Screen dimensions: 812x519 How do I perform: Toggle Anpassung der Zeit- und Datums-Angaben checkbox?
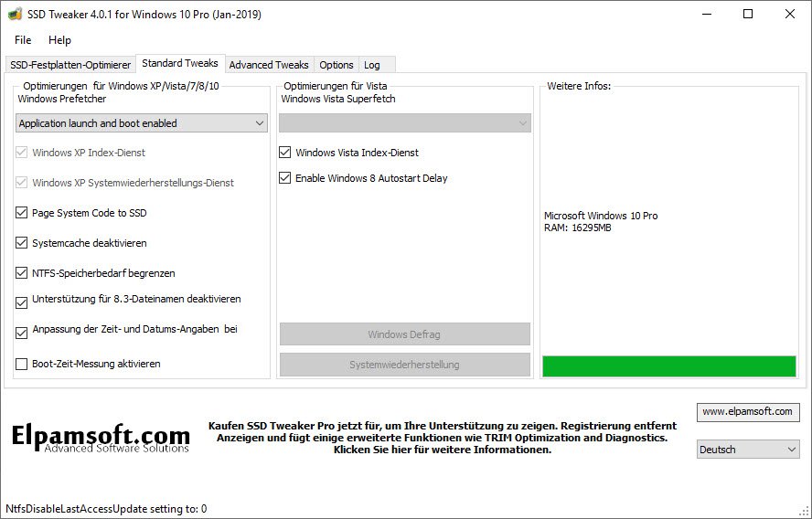pos(21,333)
